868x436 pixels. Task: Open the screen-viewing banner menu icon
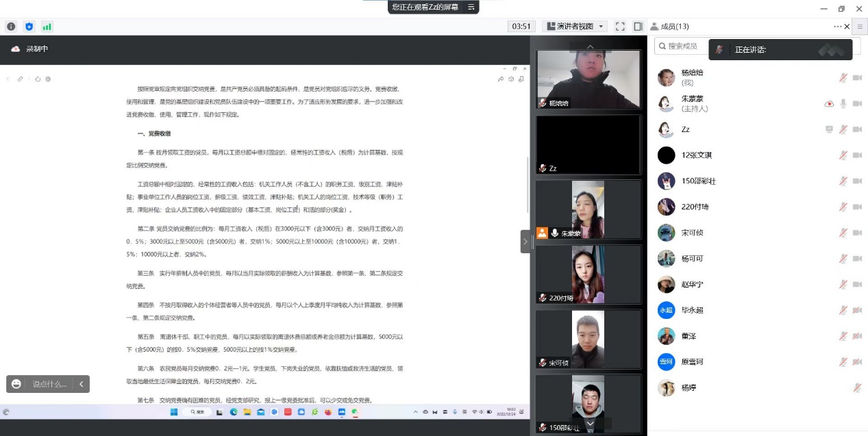click(x=471, y=7)
